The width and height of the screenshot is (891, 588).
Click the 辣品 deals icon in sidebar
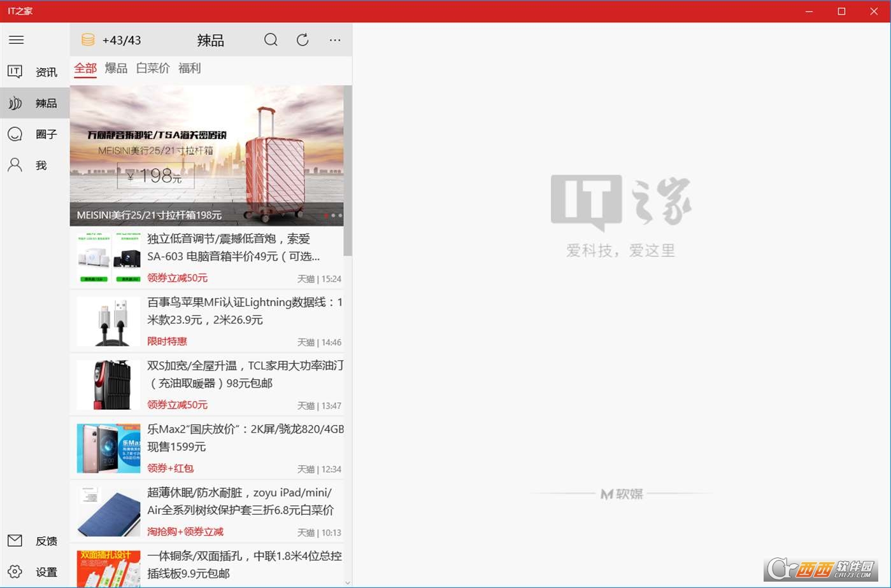(x=15, y=103)
